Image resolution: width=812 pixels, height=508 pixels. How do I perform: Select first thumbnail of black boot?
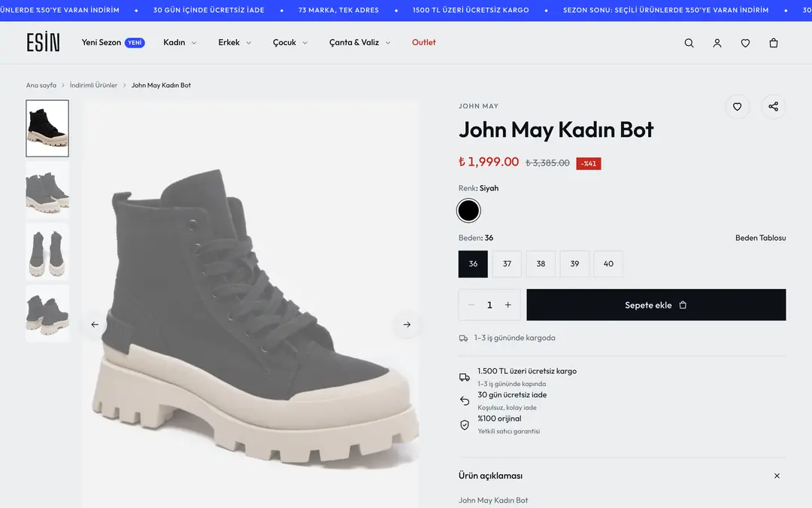click(47, 129)
